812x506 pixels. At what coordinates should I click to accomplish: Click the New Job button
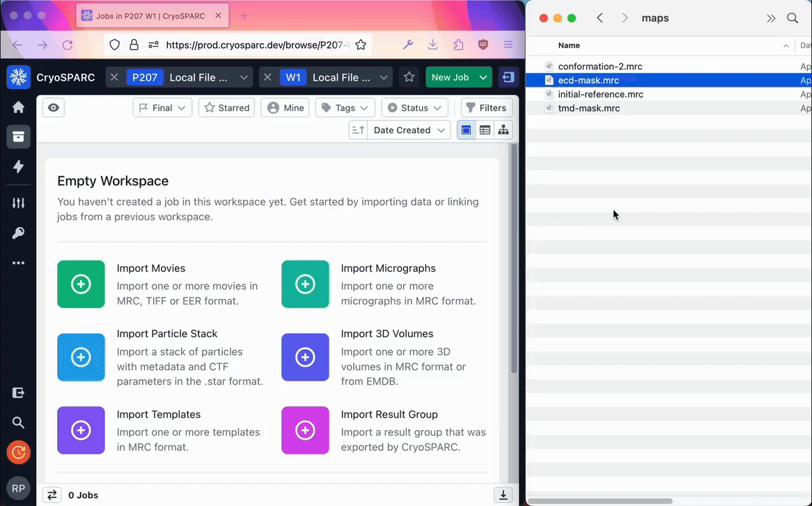[x=451, y=77]
